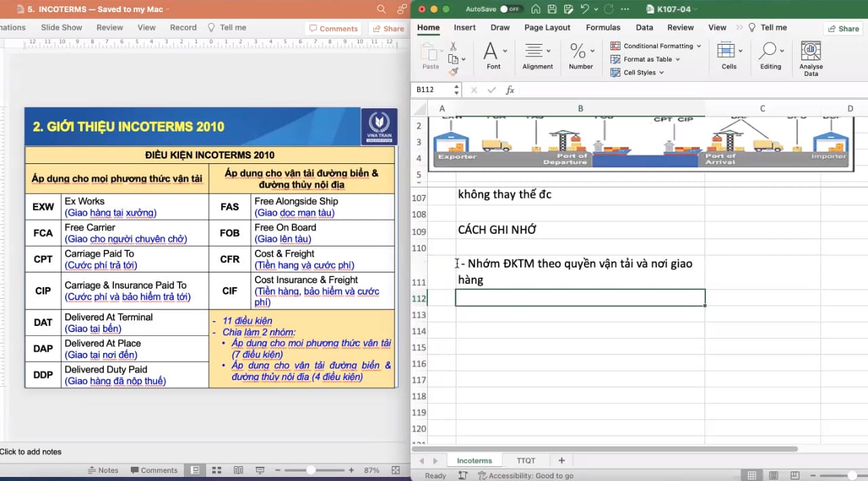Toggle the PowerPoint Notes pane
This screenshot has height=481, width=868.
tap(103, 470)
